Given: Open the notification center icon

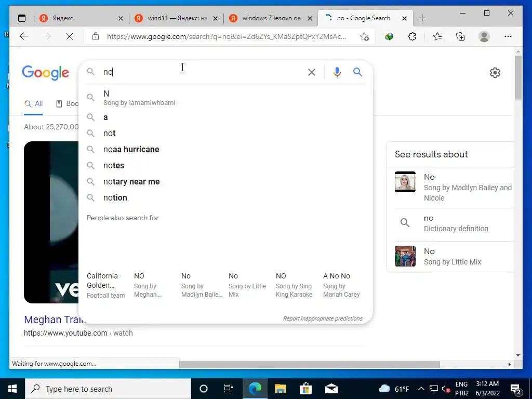Looking at the screenshot, I should 516,389.
